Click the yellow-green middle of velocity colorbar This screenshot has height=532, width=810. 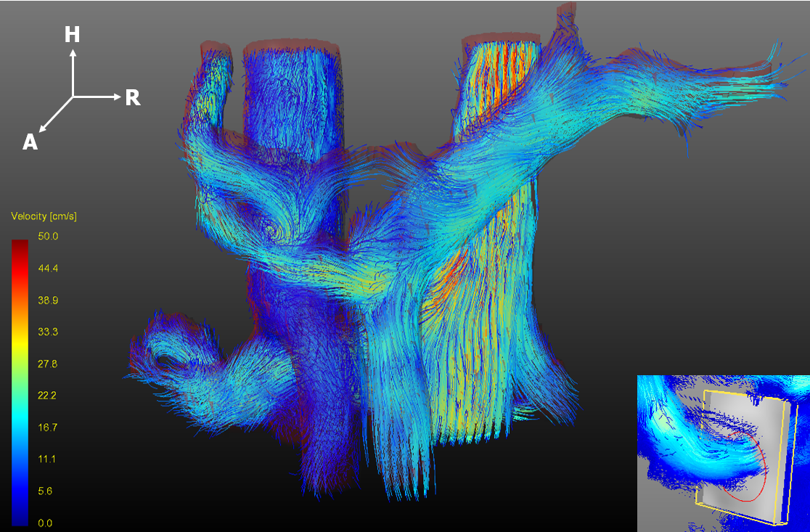coord(20,370)
